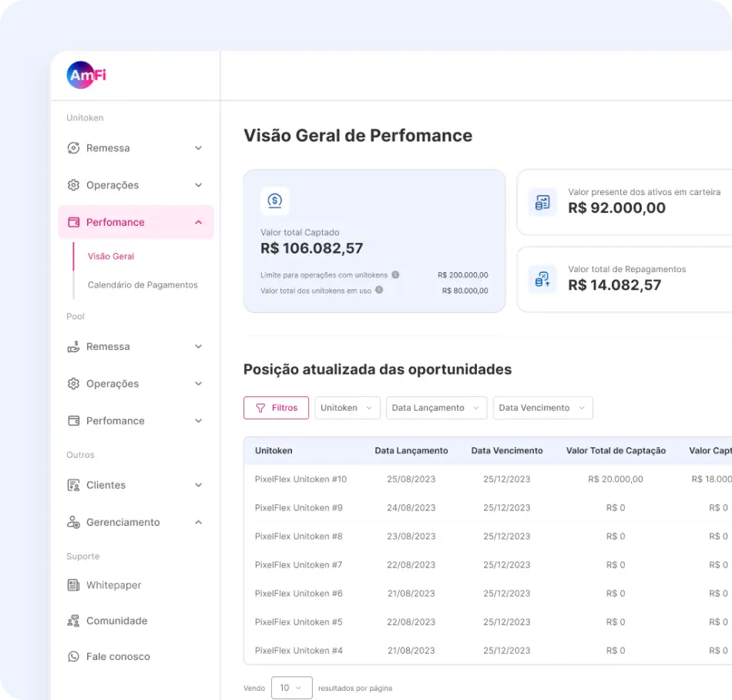Screen dimensions: 732x700
Task: Click the PixelFlex Unitoken #10 row
Action: coord(301,479)
